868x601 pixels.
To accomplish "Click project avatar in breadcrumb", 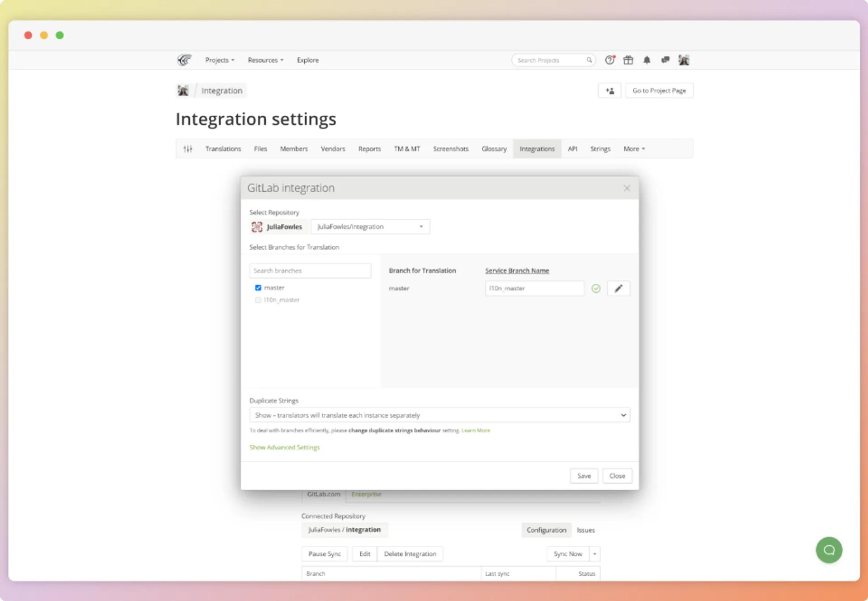I will pyautogui.click(x=183, y=90).
